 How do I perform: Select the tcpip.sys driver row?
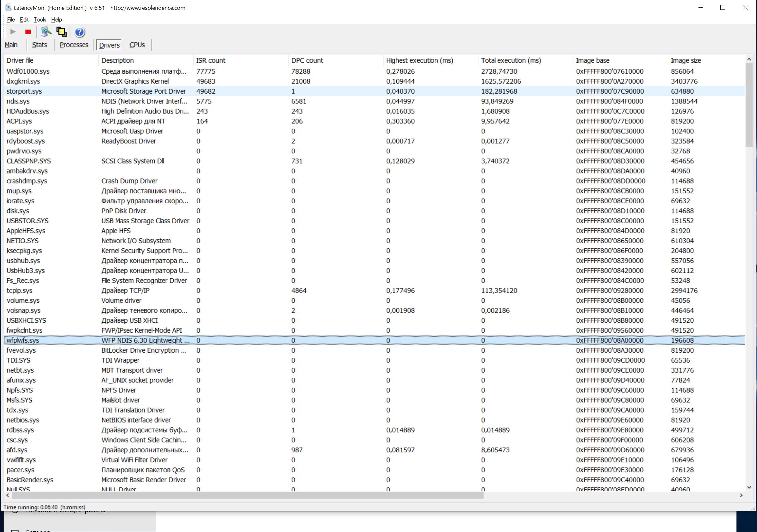(x=19, y=290)
